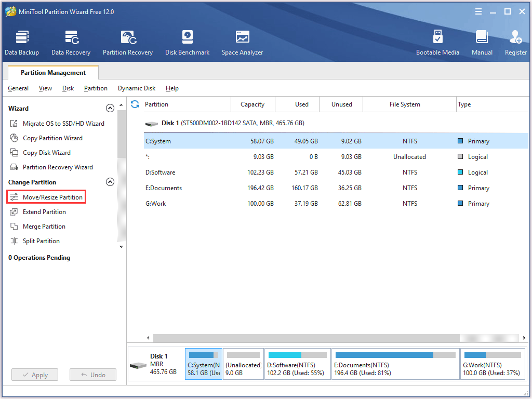
Task: Open Partition Recovery in the top toolbar
Action: tap(128, 43)
